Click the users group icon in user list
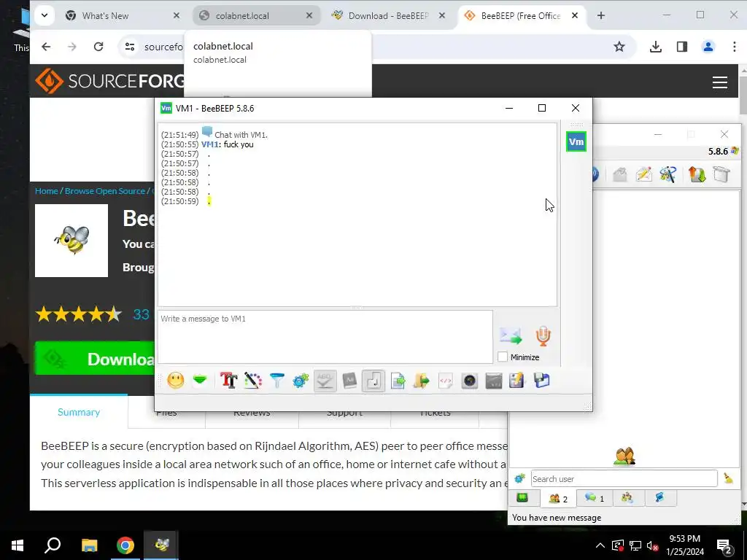747x560 pixels. click(x=624, y=456)
